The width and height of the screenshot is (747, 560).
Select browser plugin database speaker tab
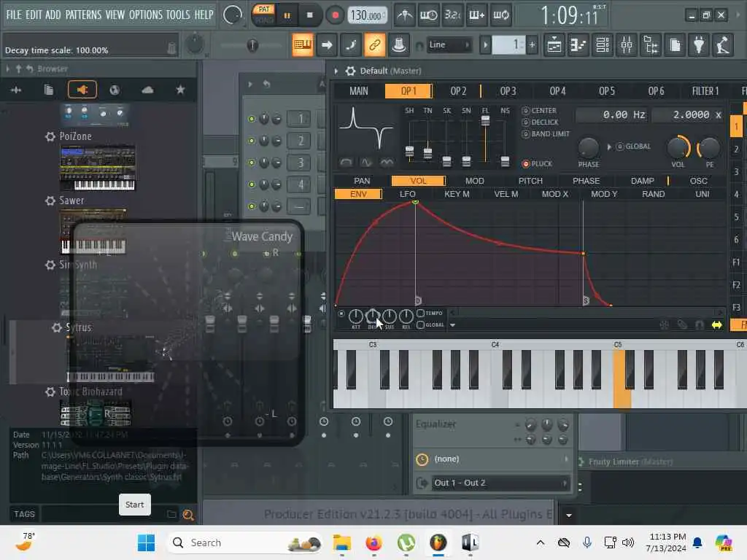82,90
